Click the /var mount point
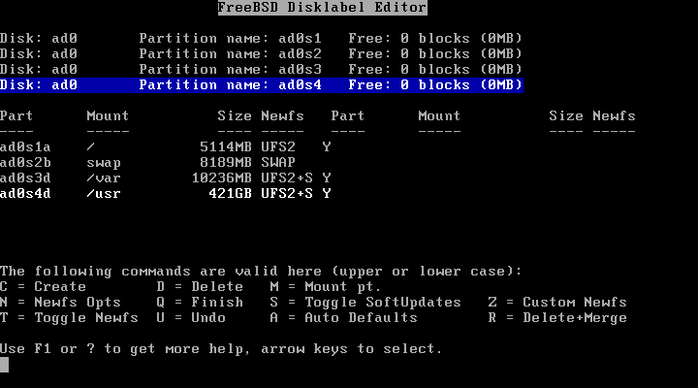 pos(103,178)
